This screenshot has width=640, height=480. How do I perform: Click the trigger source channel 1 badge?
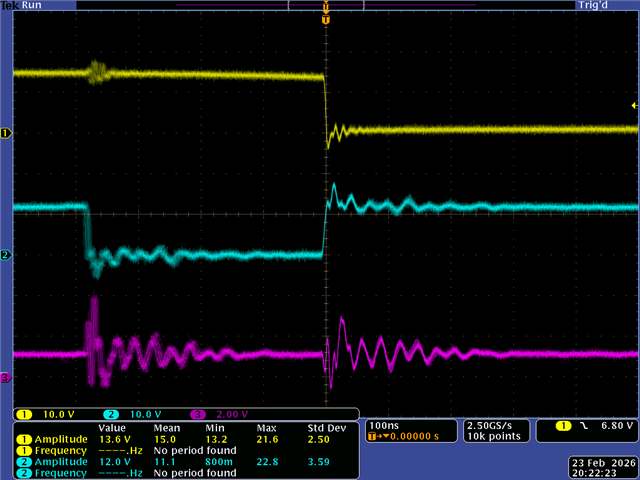[x=563, y=426]
